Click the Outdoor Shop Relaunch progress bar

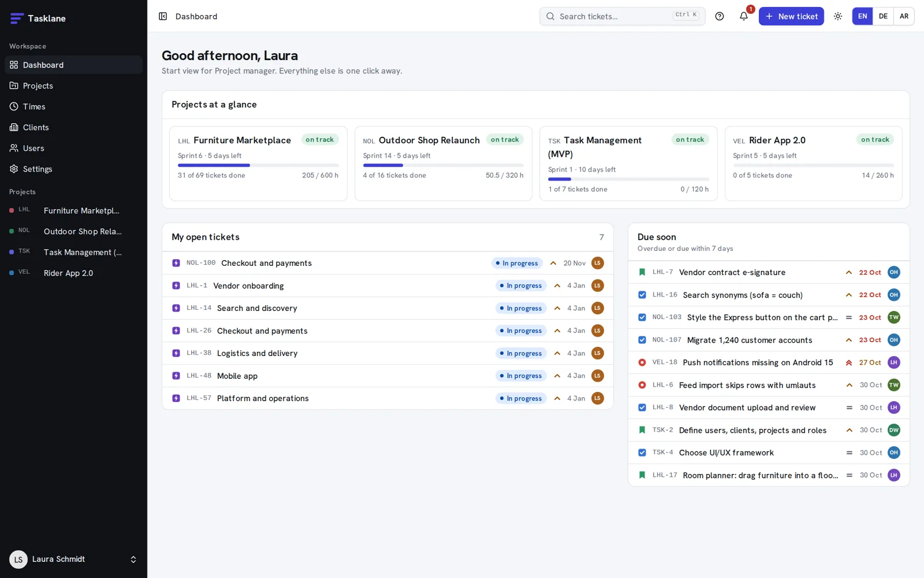coord(443,165)
